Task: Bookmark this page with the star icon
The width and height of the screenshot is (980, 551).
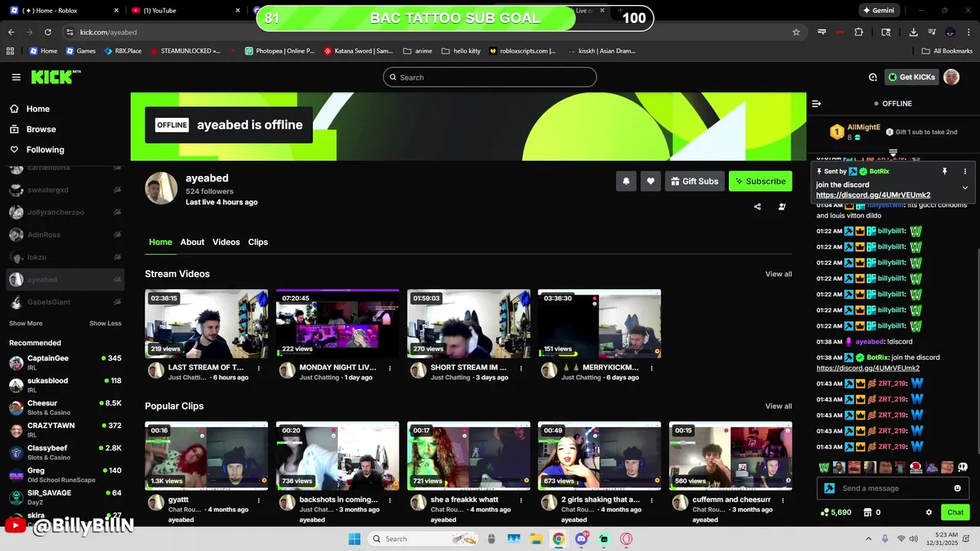Action: (x=796, y=32)
